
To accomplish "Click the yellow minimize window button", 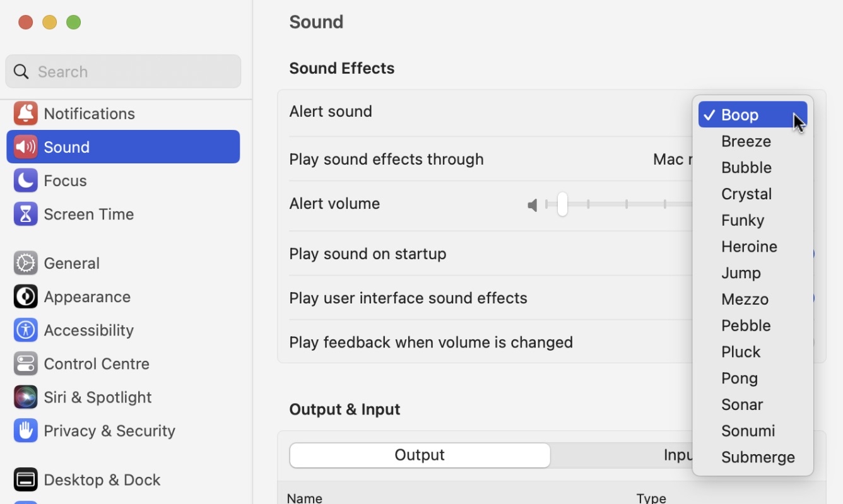I will click(x=49, y=22).
